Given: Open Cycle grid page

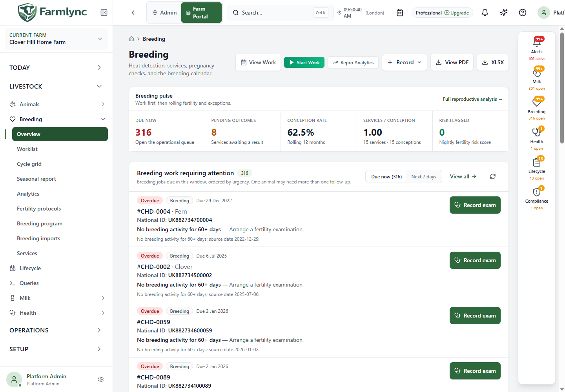Looking at the screenshot, I should coord(60,164).
